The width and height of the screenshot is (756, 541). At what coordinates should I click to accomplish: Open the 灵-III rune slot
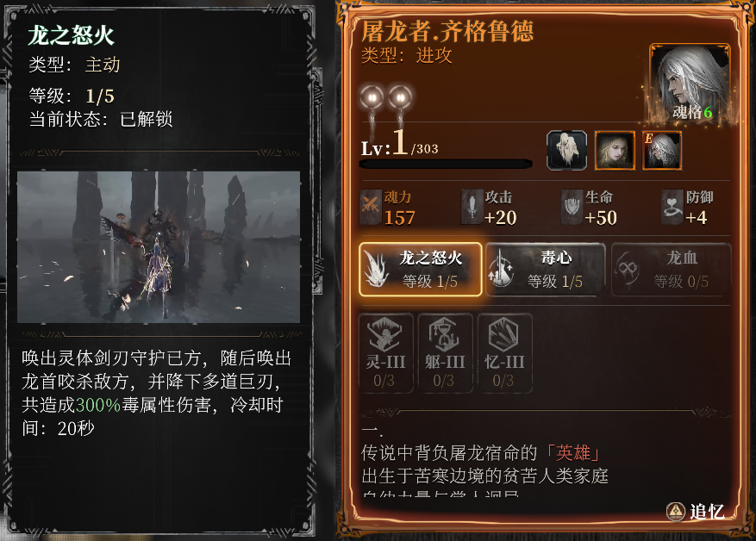(x=385, y=353)
